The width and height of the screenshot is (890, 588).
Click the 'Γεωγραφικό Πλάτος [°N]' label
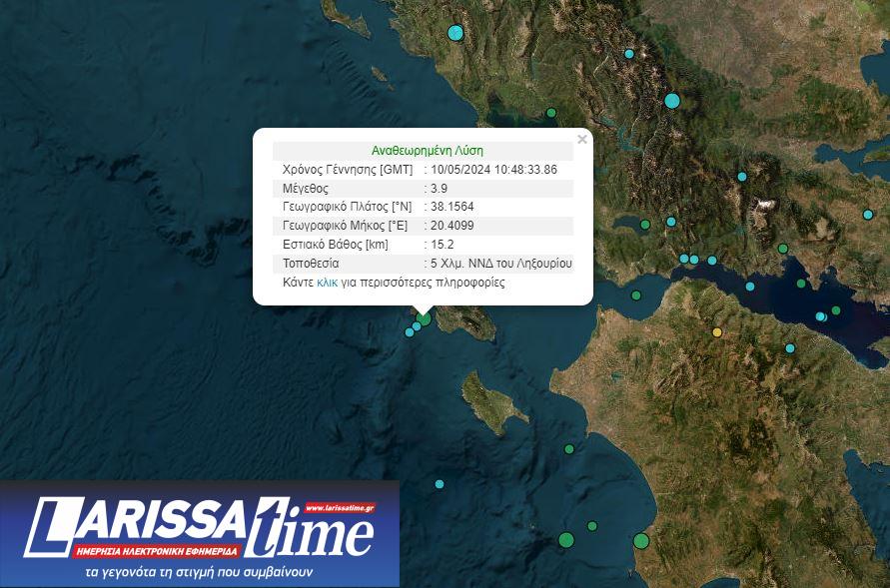coord(347,207)
